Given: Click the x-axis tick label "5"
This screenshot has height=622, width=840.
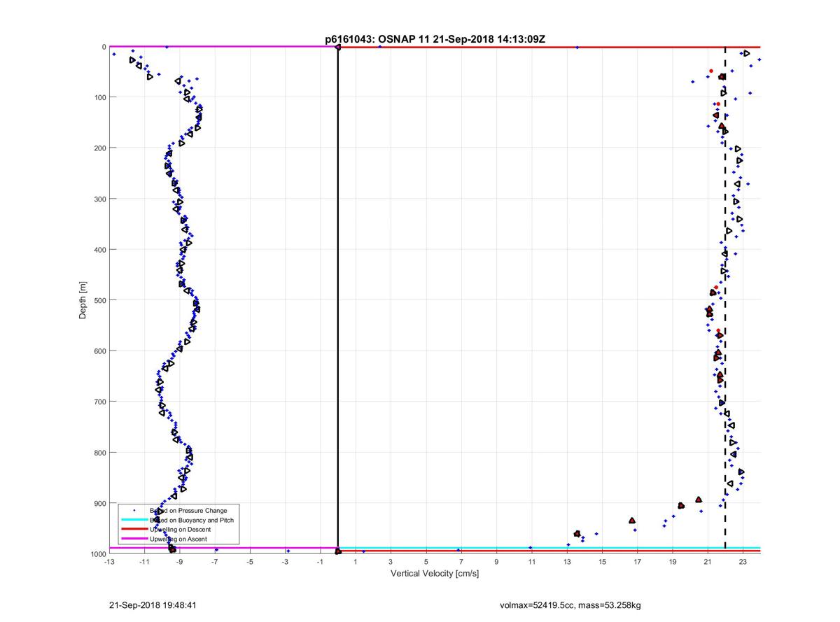Looking at the screenshot, I should (426, 562).
